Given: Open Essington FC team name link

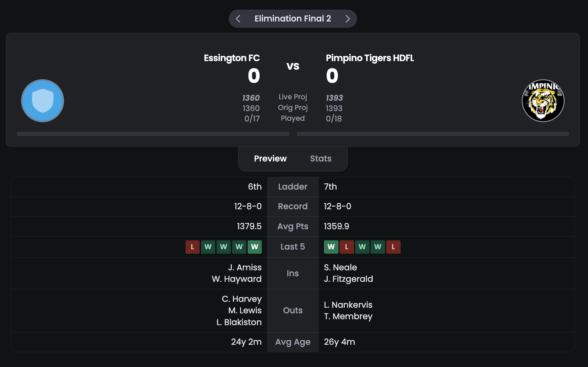Looking at the screenshot, I should (232, 58).
